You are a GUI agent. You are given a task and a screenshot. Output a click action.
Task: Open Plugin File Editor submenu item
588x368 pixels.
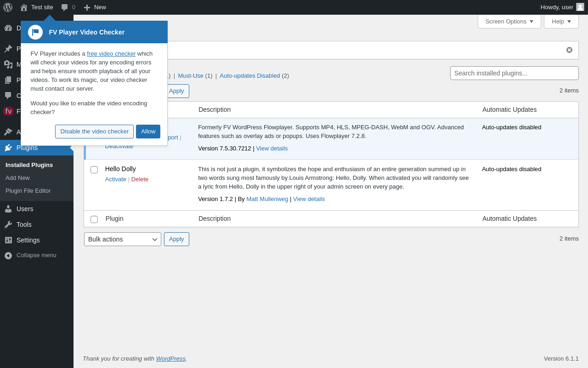28,191
